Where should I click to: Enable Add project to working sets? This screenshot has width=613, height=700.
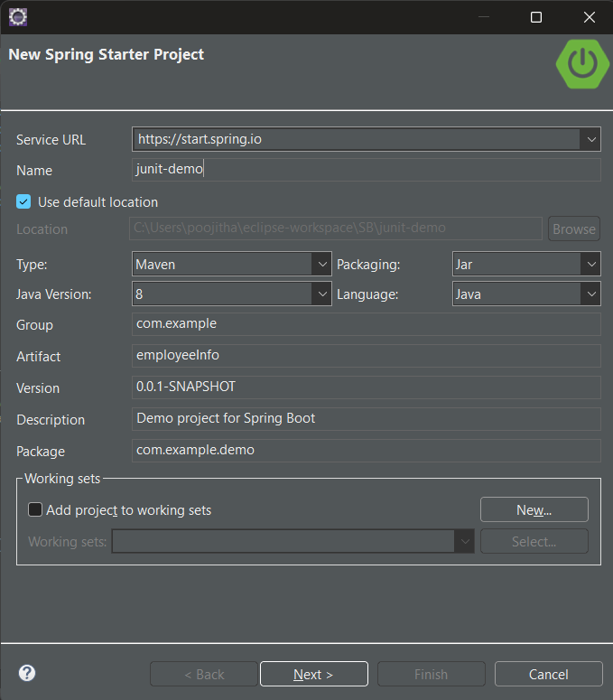pos(35,510)
